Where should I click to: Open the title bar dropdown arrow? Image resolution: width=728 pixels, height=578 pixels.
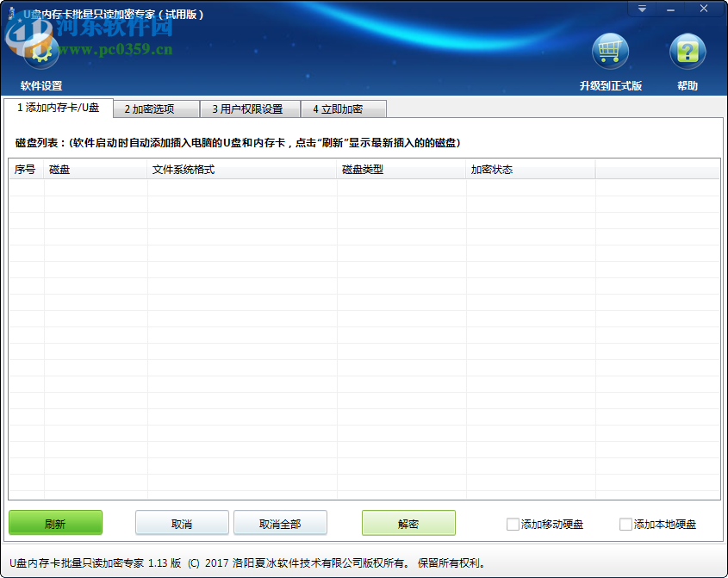[x=641, y=9]
